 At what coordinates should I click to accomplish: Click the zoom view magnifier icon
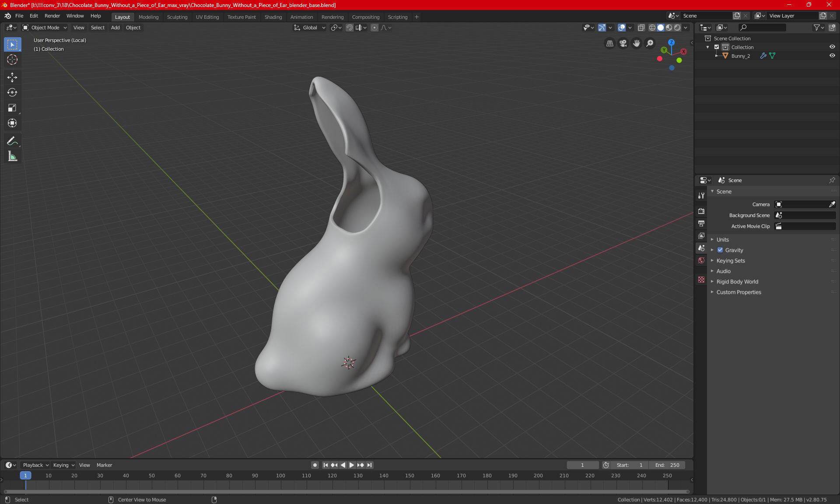pos(650,43)
